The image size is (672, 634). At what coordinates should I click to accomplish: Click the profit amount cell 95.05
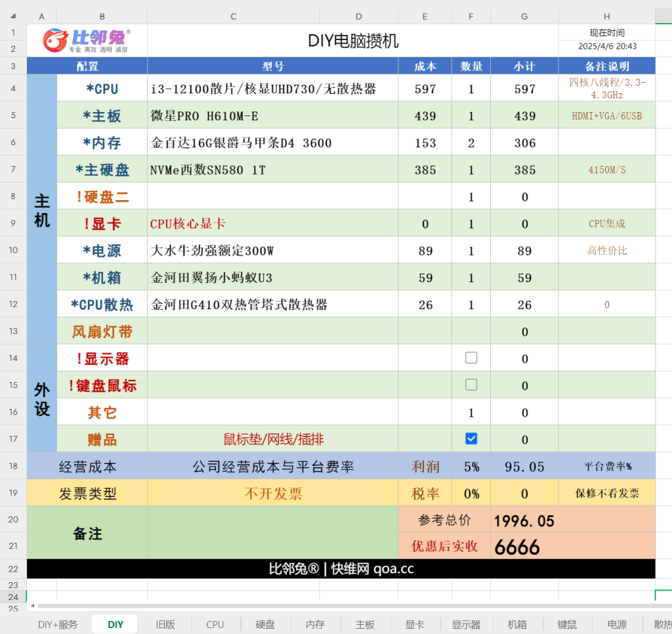[524, 466]
